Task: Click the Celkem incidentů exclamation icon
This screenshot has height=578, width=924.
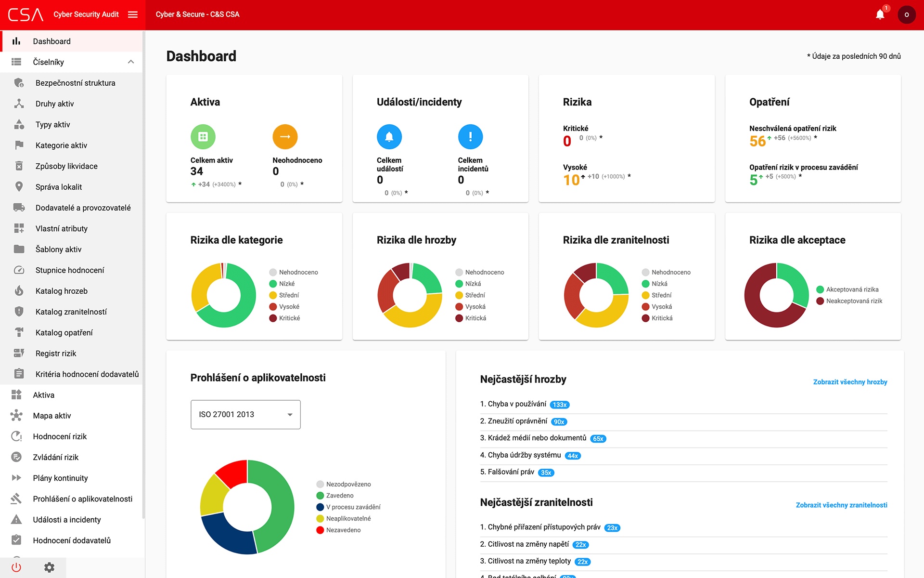Action: (470, 137)
